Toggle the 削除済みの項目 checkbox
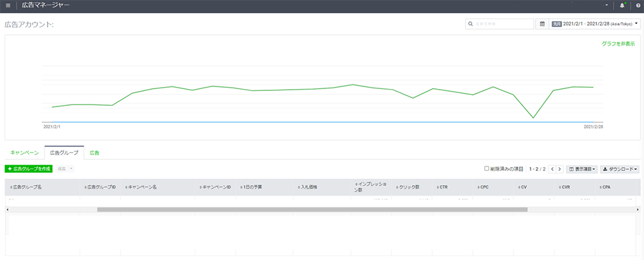This screenshot has height=260, width=644. coord(487,168)
